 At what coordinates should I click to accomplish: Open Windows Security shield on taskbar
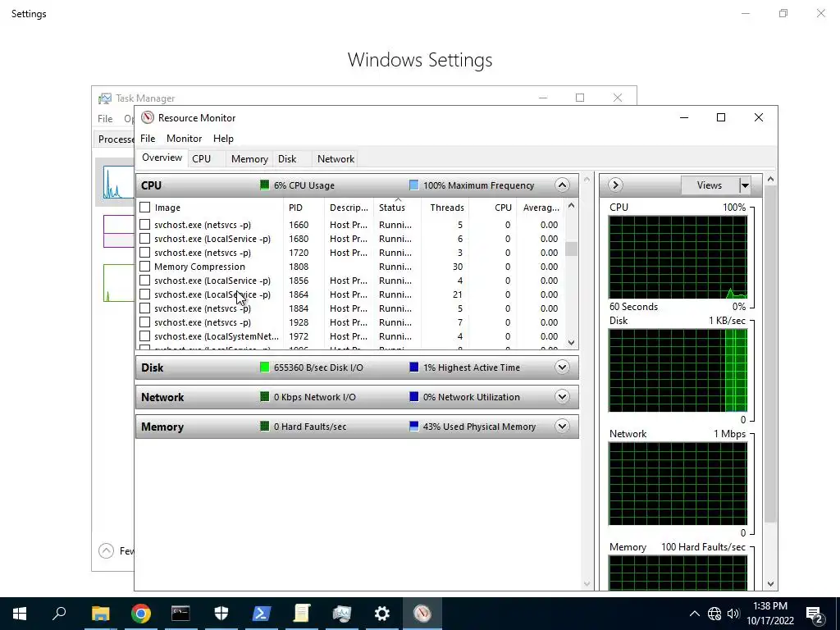coord(221,614)
